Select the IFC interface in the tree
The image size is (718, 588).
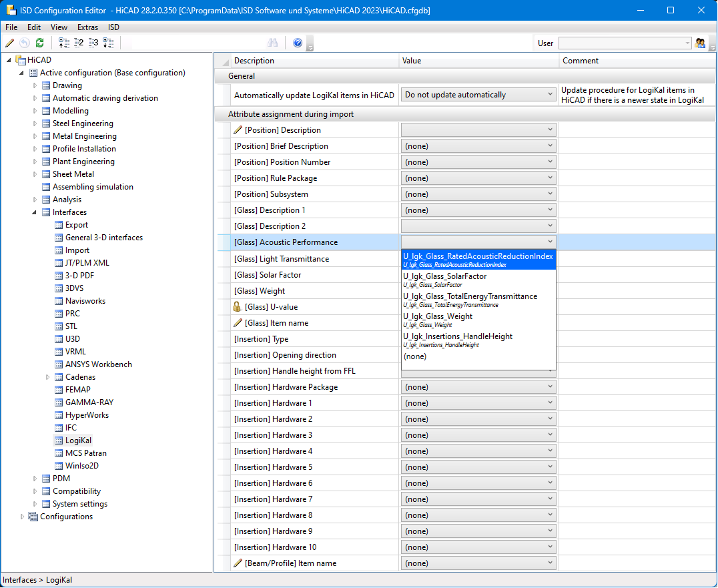point(71,428)
